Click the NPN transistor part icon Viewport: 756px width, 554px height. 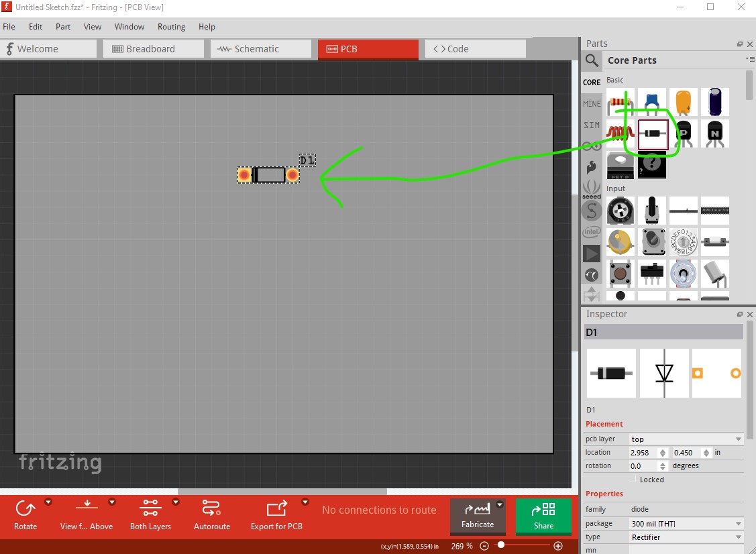coord(714,133)
